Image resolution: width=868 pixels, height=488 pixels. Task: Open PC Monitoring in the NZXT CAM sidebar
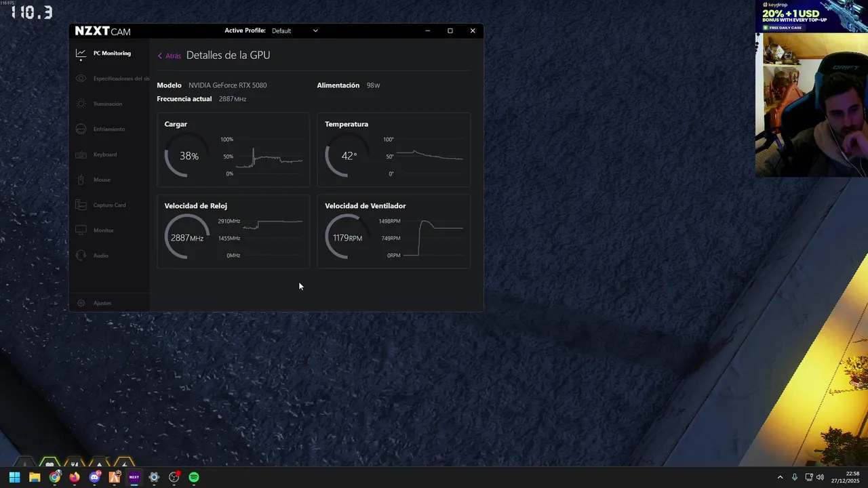(108, 54)
